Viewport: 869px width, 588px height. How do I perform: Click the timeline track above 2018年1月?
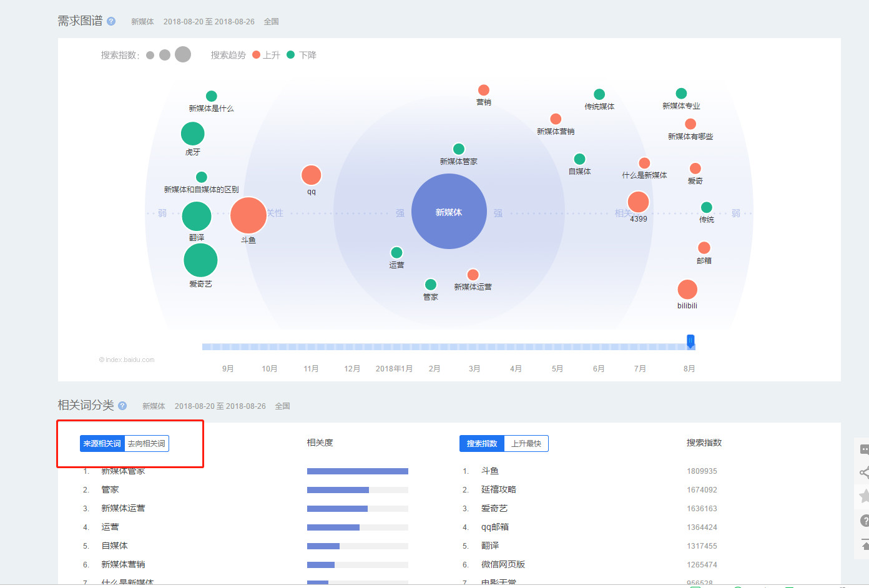394,347
